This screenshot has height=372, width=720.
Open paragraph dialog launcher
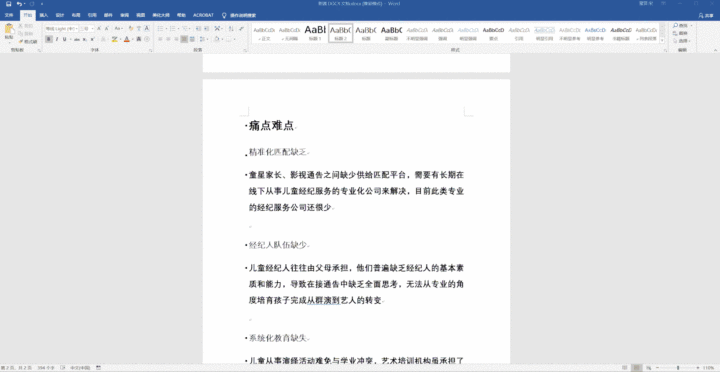click(x=246, y=51)
